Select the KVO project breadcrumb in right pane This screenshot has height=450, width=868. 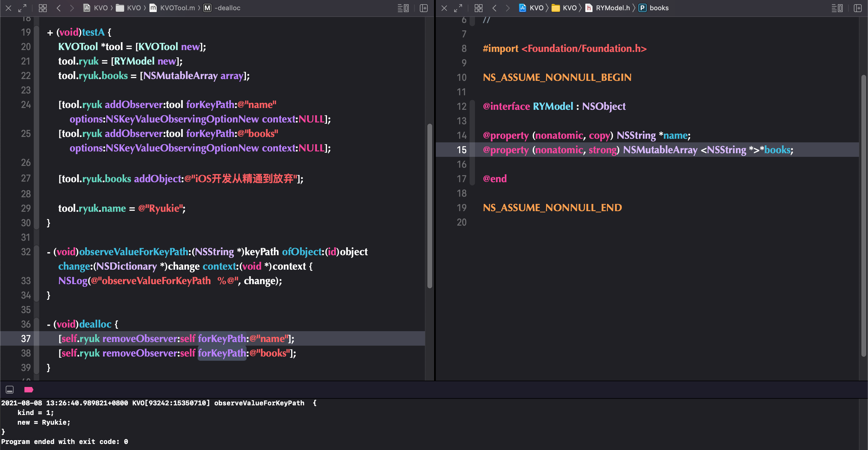click(531, 8)
